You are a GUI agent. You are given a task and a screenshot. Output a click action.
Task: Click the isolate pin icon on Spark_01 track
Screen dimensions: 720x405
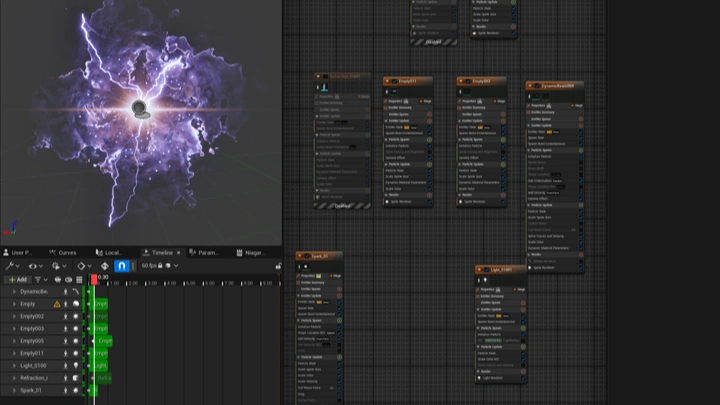(x=66, y=391)
